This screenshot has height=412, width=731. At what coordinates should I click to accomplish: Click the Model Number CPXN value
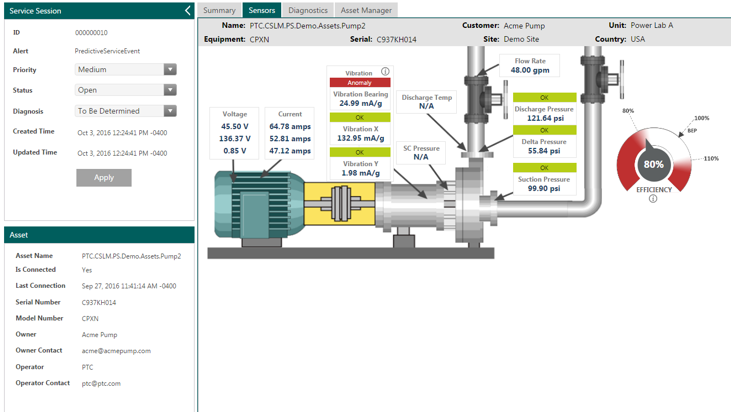point(90,319)
